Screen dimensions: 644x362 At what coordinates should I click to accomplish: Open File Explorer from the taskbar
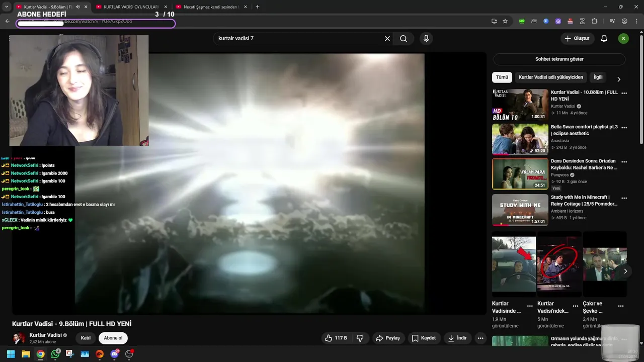pos(25,354)
